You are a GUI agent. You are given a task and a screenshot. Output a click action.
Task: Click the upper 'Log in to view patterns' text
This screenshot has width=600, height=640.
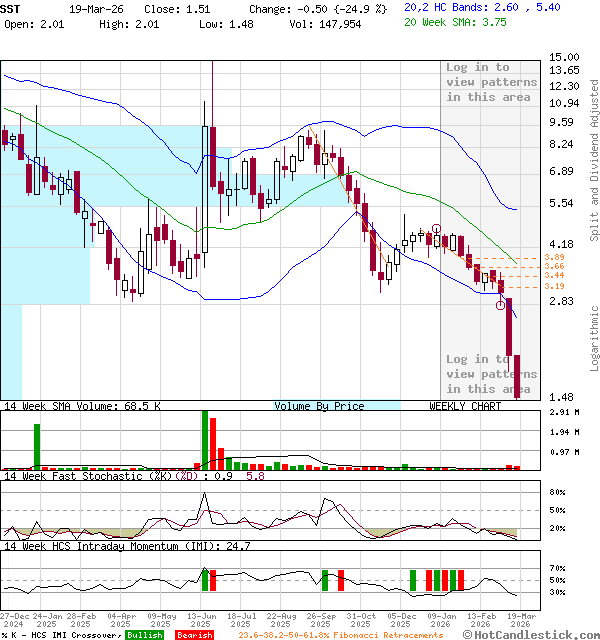click(x=491, y=82)
